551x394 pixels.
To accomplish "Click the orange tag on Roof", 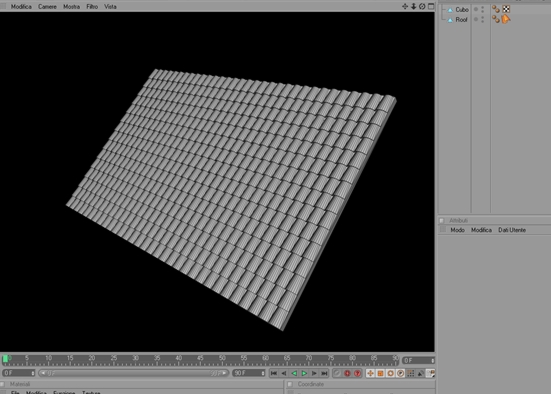I will tap(506, 19).
